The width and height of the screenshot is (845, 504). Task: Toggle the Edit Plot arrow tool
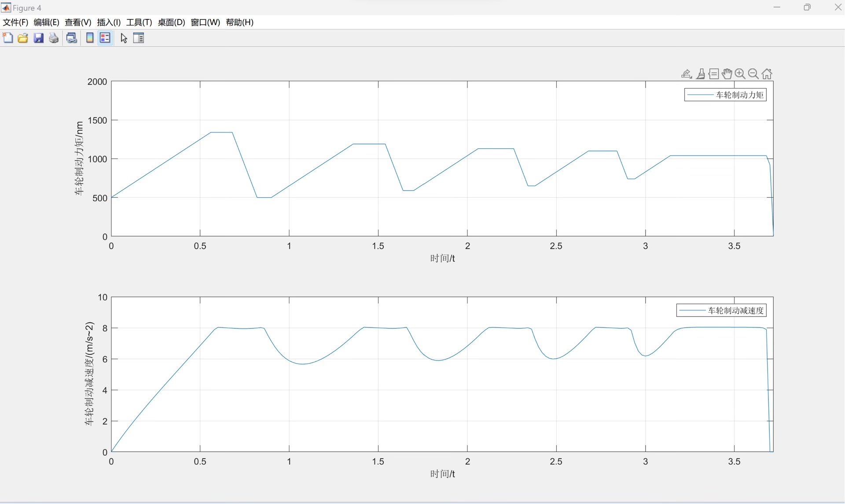click(124, 38)
